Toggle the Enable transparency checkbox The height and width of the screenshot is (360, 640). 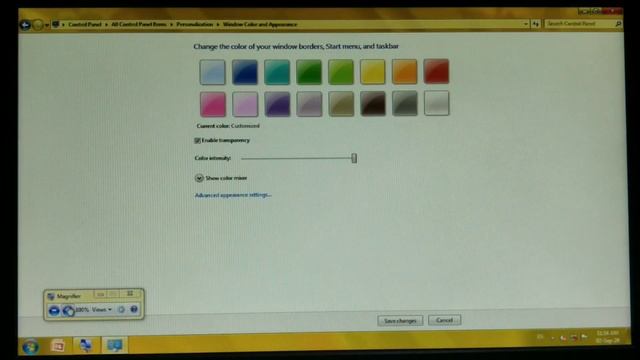coord(198,140)
